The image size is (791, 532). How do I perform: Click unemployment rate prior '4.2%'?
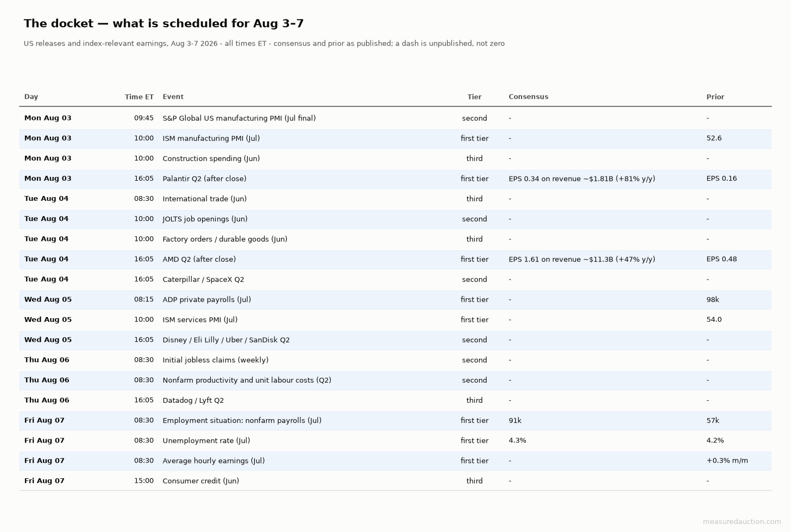[x=715, y=440]
